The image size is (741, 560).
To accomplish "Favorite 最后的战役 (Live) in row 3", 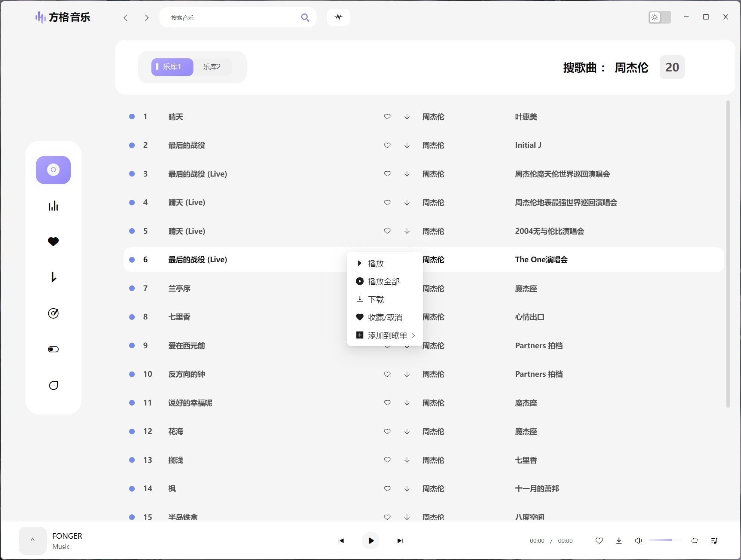I will pyautogui.click(x=387, y=174).
